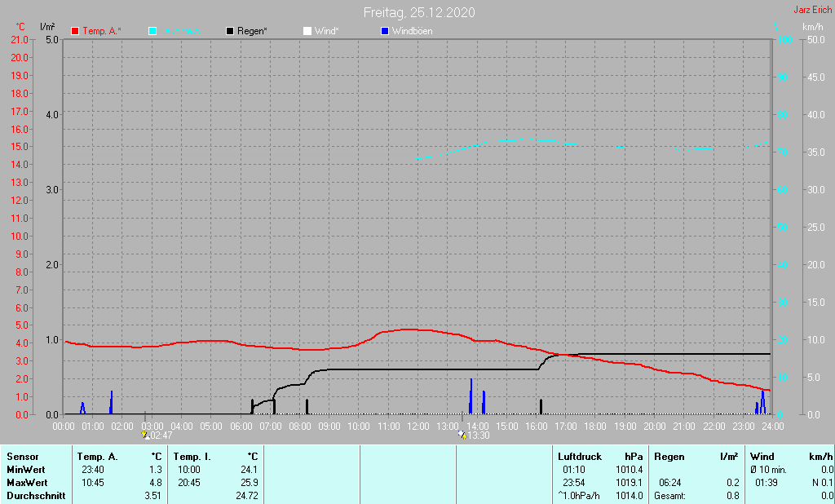This screenshot has width=835, height=504.
Task: Click the moon icon beside 02:47
Action: 144,435
